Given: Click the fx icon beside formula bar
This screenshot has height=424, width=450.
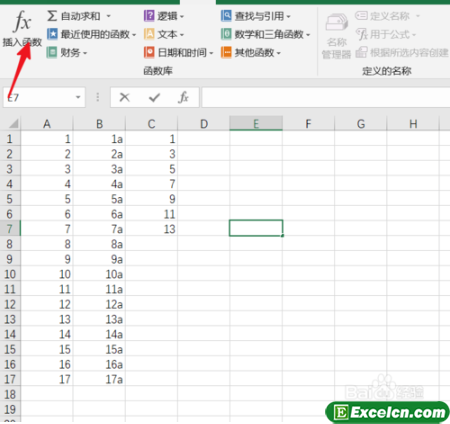Looking at the screenshot, I should [x=183, y=97].
